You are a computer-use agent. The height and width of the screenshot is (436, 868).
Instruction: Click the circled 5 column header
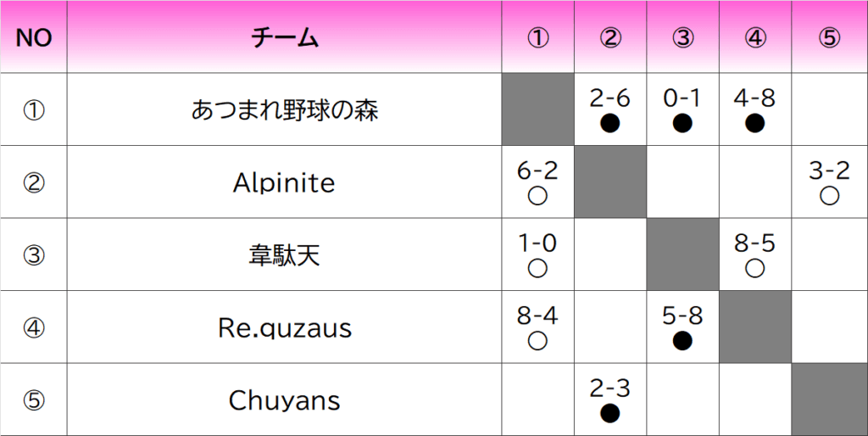coord(829,37)
